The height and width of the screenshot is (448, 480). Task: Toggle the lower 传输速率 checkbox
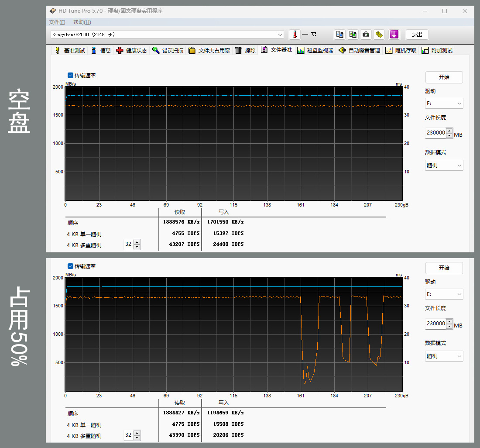(x=70, y=266)
